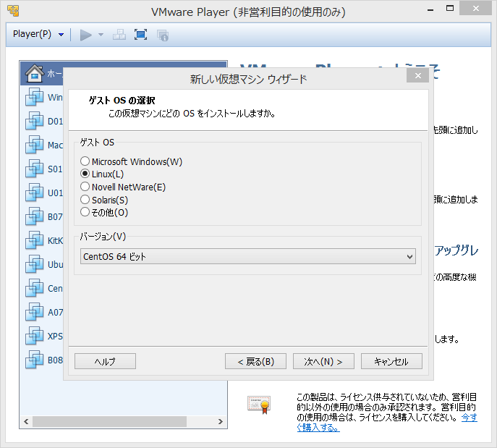Image resolution: width=497 pixels, height=448 pixels.
Task: Click the green Play virtual machine icon
Action: (85, 35)
